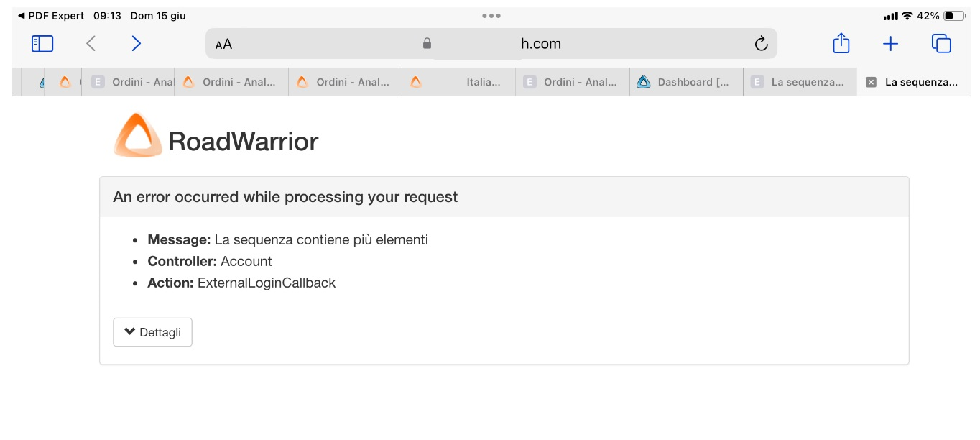Return to PDF Expert app
Viewport: 980px width, 440px height.
pyautogui.click(x=50, y=16)
